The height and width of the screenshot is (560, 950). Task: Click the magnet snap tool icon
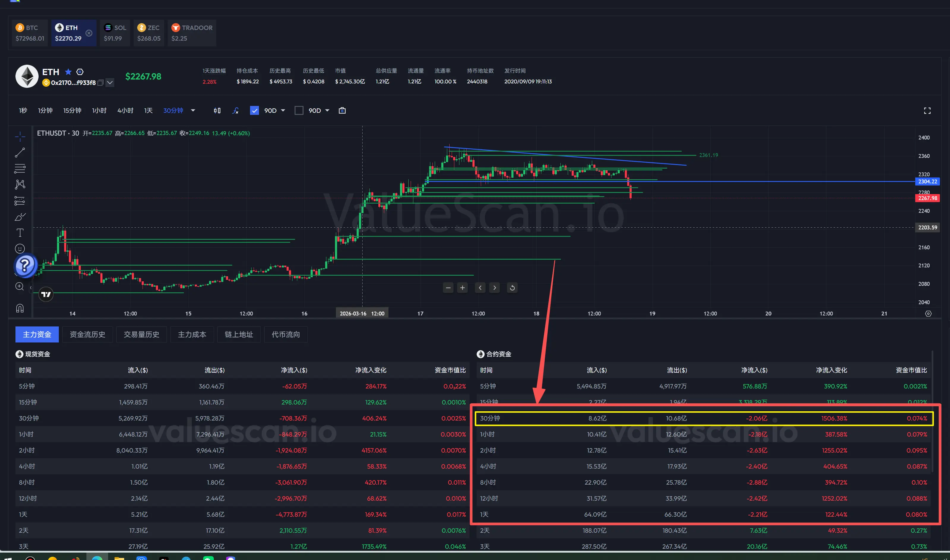click(20, 308)
